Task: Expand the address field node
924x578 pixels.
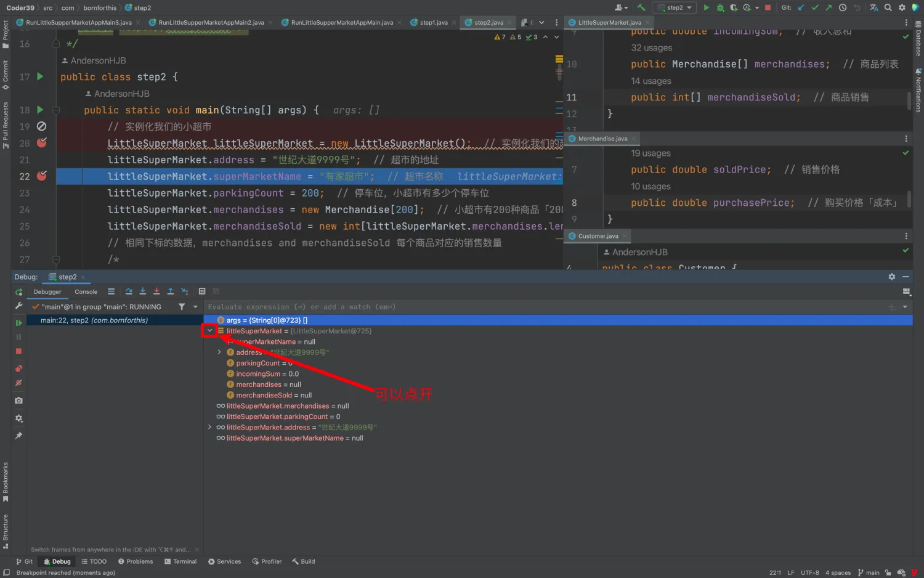Action: (219, 352)
